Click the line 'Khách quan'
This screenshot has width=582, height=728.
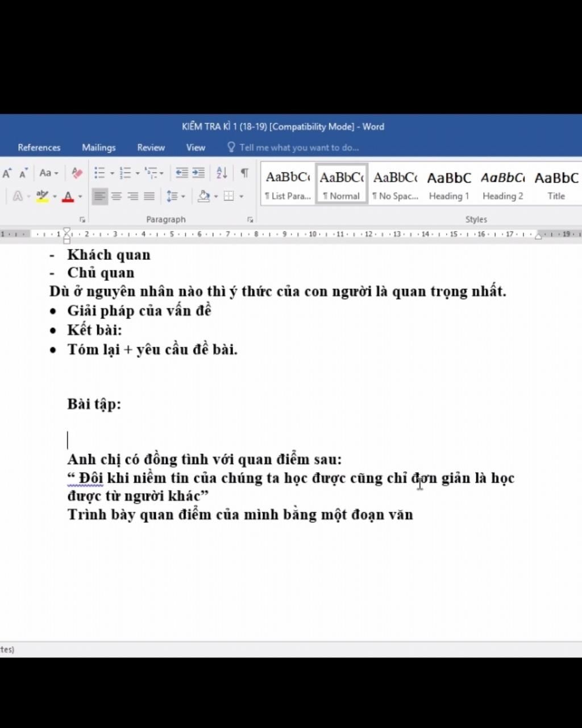[x=109, y=255]
